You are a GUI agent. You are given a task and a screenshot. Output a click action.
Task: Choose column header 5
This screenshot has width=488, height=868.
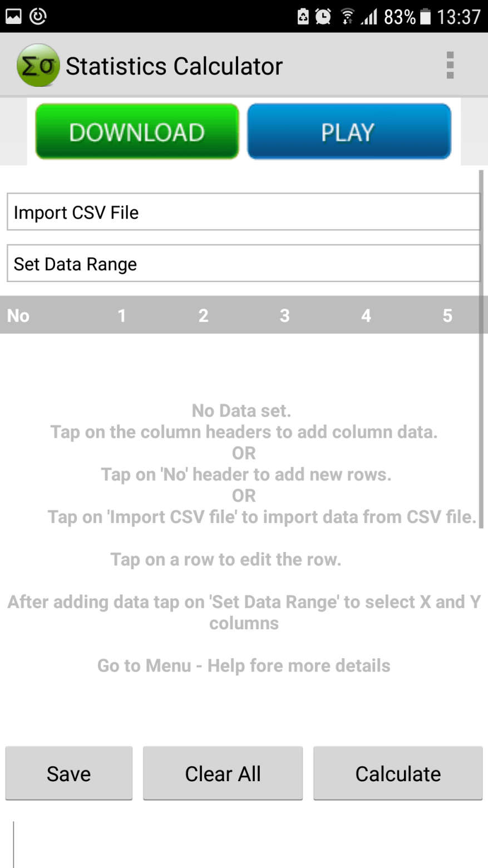[x=447, y=315]
